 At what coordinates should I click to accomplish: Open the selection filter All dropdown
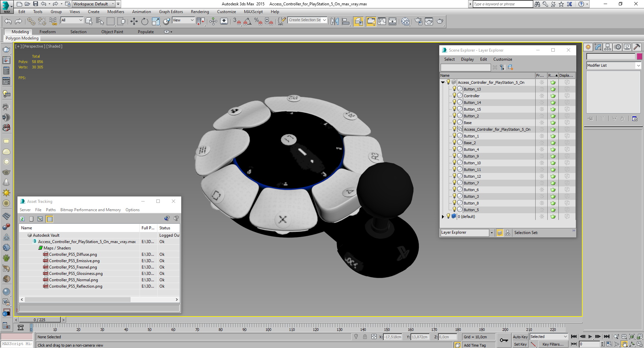coord(72,20)
